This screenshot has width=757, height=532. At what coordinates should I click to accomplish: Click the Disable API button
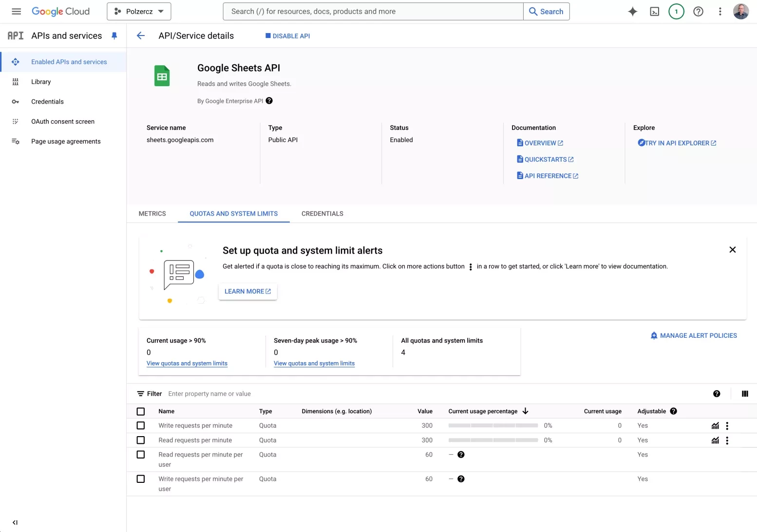287,36
